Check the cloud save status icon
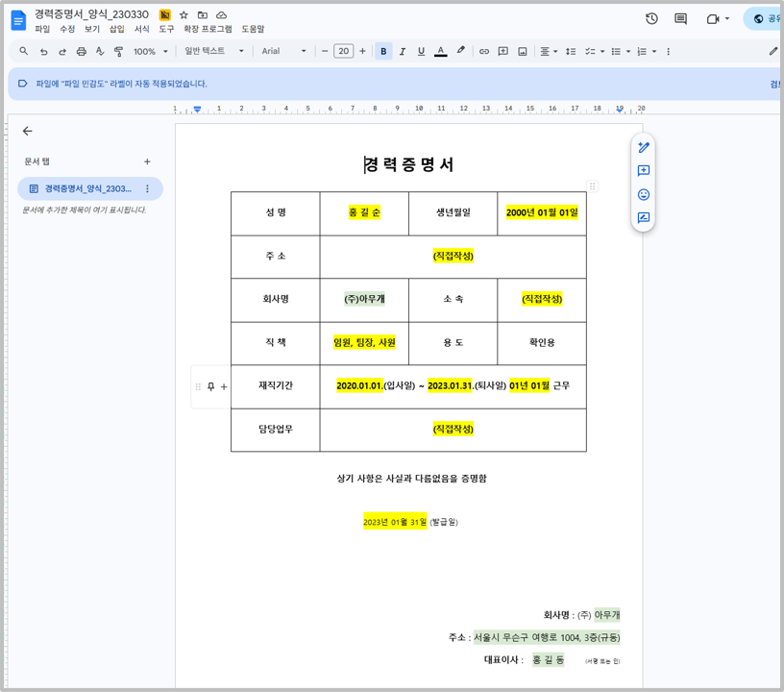 (x=221, y=15)
